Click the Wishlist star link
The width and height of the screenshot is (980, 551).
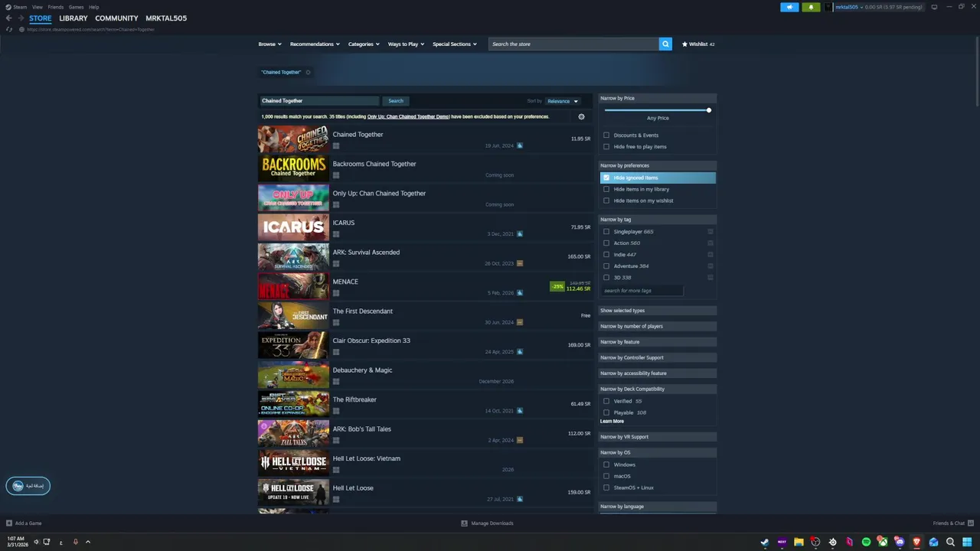point(698,44)
